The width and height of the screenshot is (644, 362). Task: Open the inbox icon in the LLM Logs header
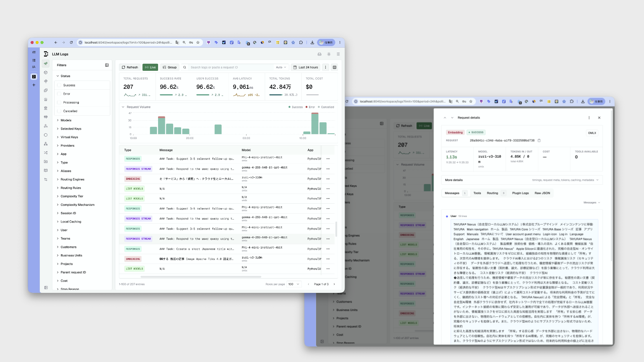pos(319,54)
